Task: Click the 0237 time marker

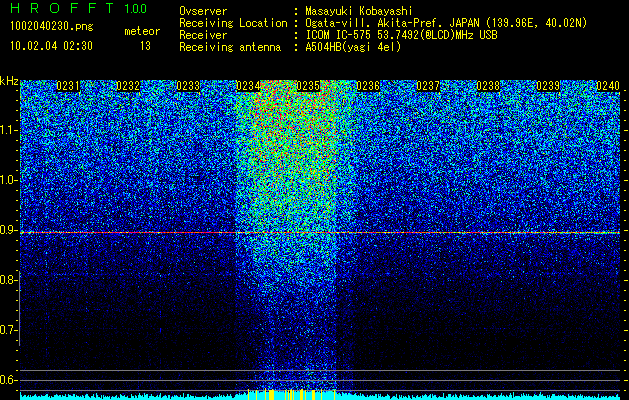Action: (x=428, y=86)
